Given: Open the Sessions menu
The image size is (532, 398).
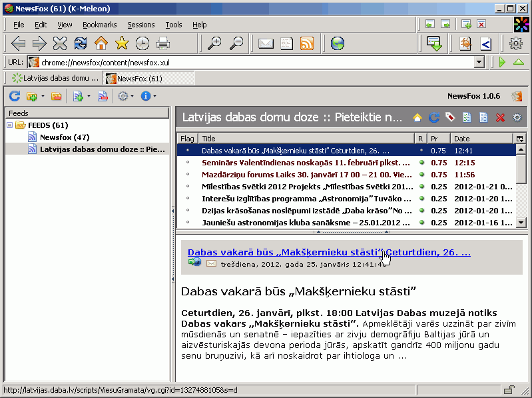Looking at the screenshot, I should tap(140, 25).
